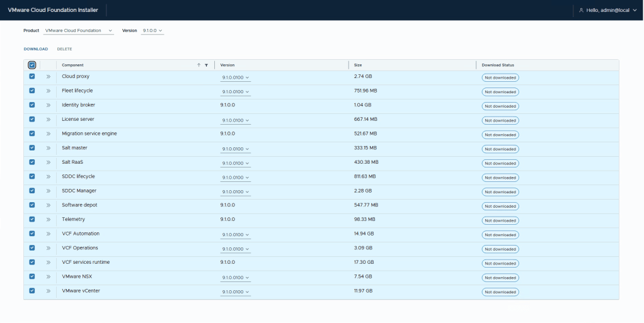The image size is (644, 323).
Task: Open Salt RaaS version dropdown
Action: tap(235, 163)
